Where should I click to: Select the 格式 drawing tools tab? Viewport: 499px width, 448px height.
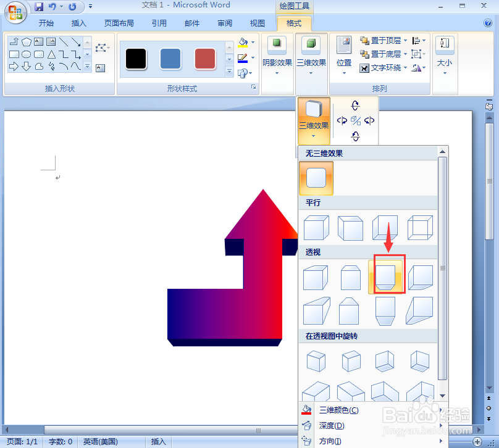click(294, 23)
